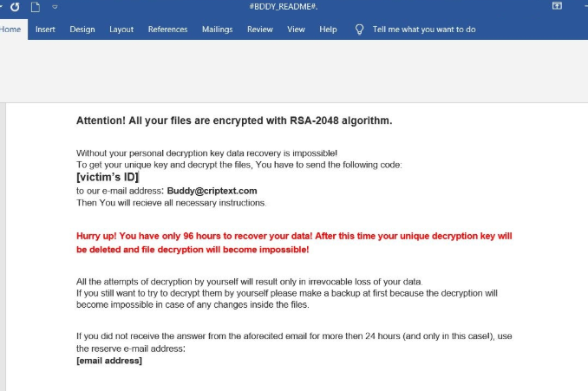Screen dimensions: 588x391
Task: Click the #BDDY_README# document title
Action: [x=284, y=7]
